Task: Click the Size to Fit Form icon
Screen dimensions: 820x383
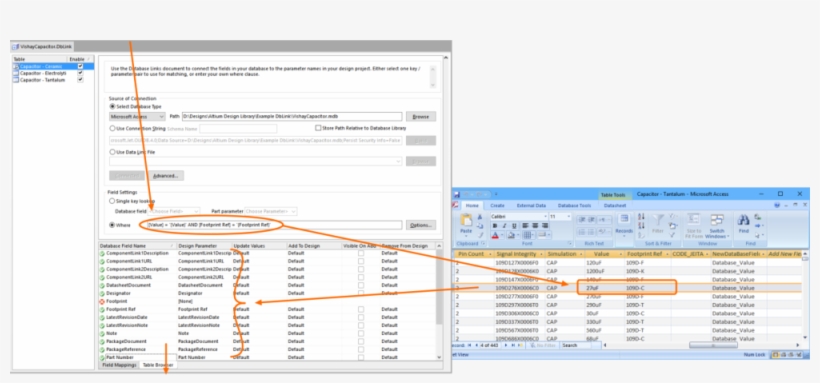Action: [693, 220]
